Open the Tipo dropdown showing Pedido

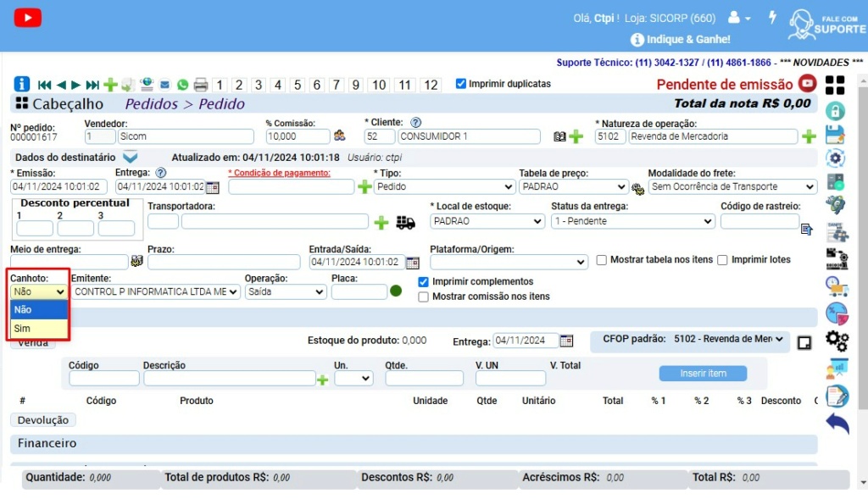[x=444, y=187]
